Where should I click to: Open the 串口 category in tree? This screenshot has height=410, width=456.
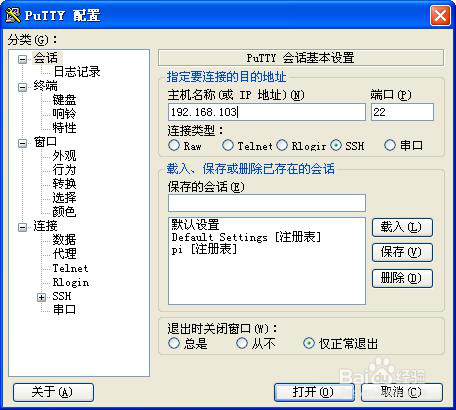(64, 310)
